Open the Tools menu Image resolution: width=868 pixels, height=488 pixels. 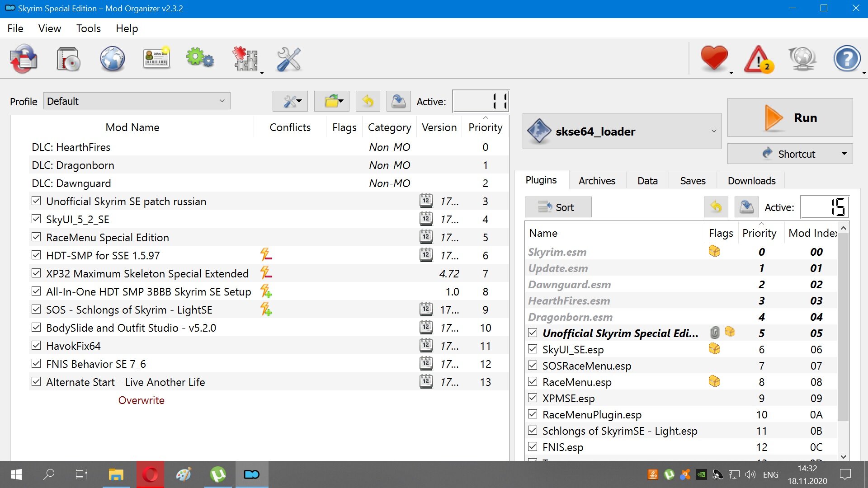click(x=89, y=28)
